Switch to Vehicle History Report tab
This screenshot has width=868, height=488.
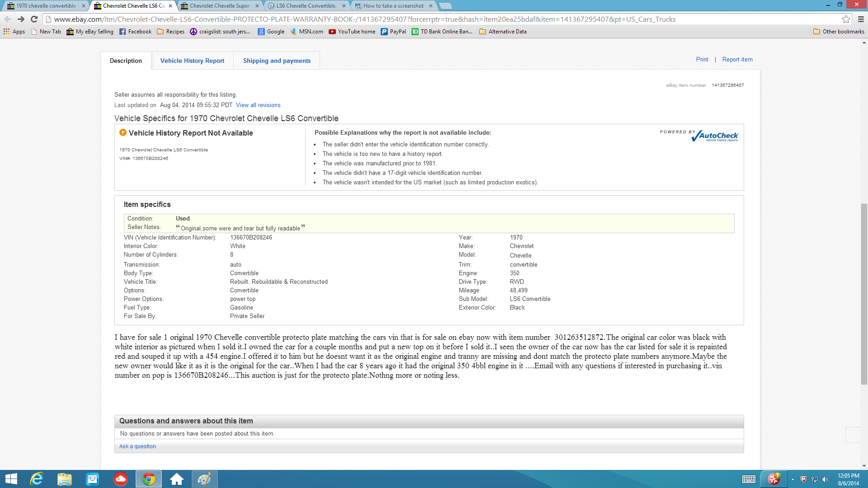point(192,61)
